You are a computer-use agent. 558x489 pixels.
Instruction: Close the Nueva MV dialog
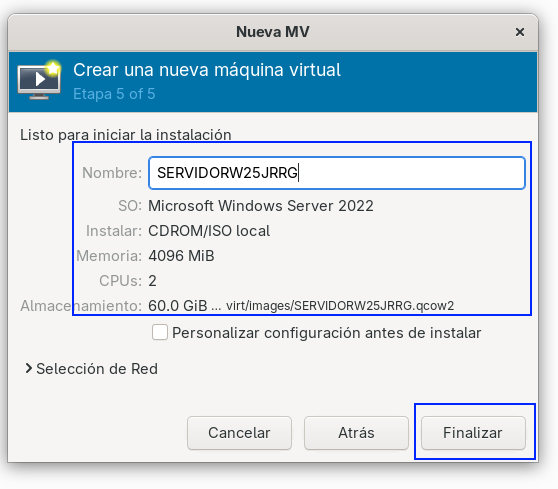[520, 32]
